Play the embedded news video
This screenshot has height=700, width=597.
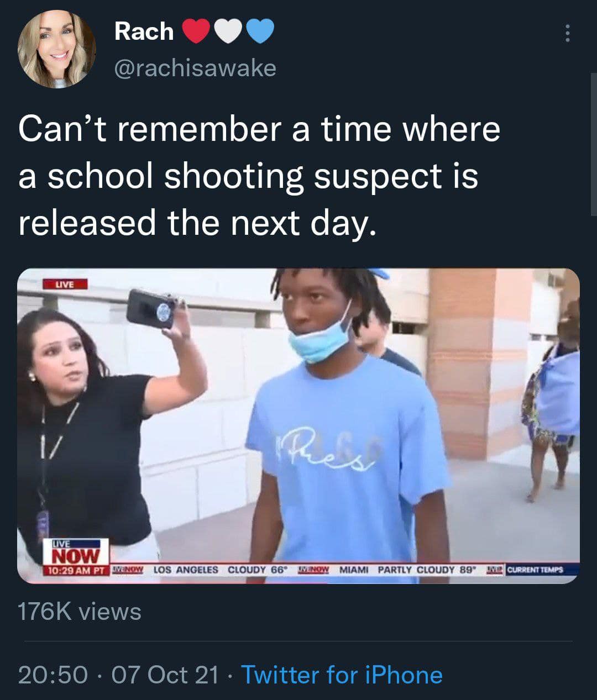(x=298, y=425)
